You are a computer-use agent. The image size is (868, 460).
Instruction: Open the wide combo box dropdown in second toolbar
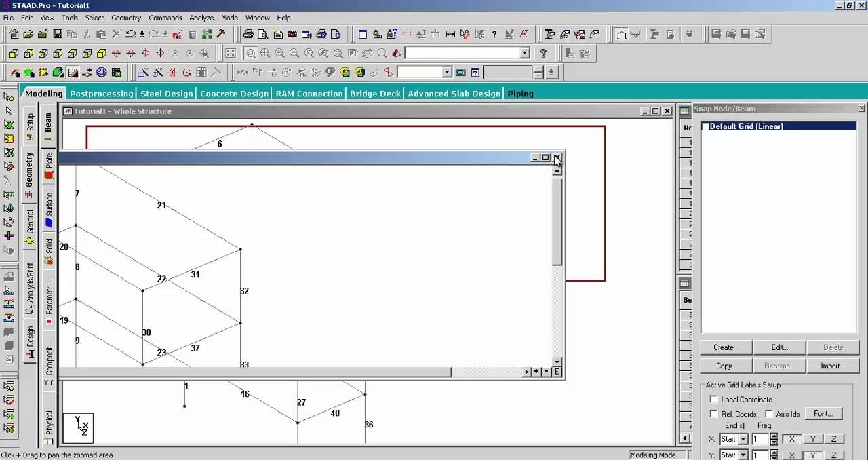click(525, 53)
